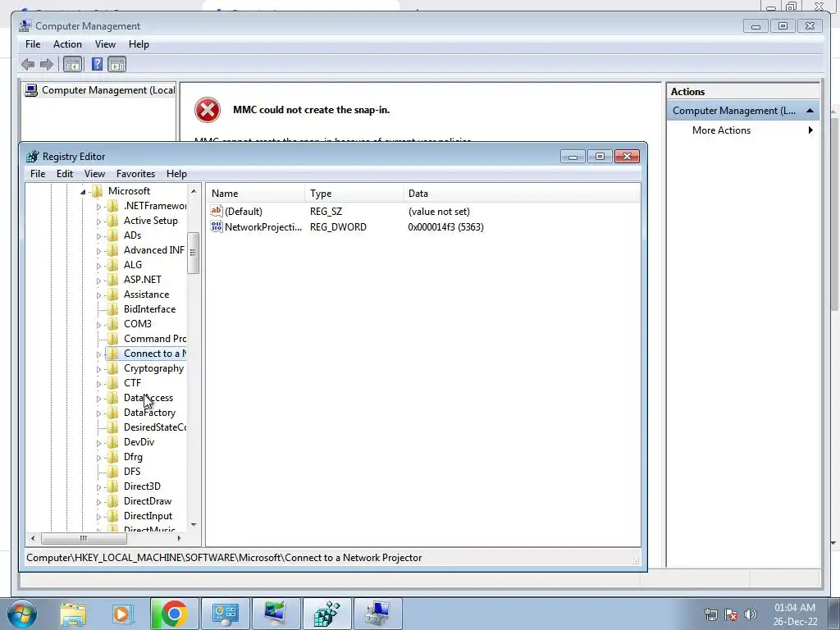Collapse the Microsoft registry key
This screenshot has height=630, width=840.
tap(83, 192)
